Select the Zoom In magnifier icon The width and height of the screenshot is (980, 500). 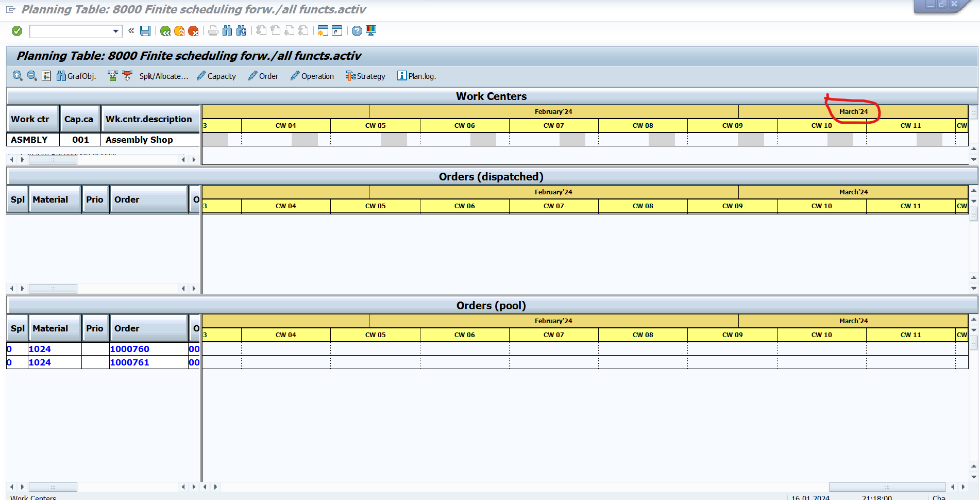pyautogui.click(x=17, y=76)
